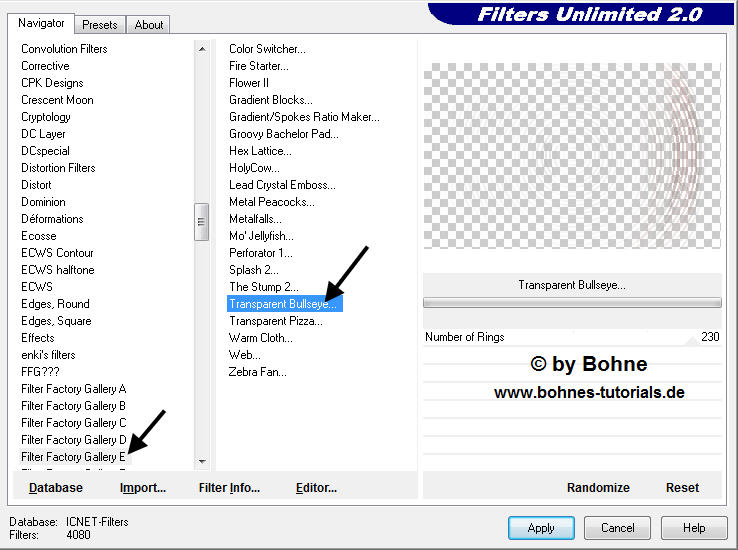738x550 pixels.
Task: Click the filter preview thumbnail
Action: point(571,155)
